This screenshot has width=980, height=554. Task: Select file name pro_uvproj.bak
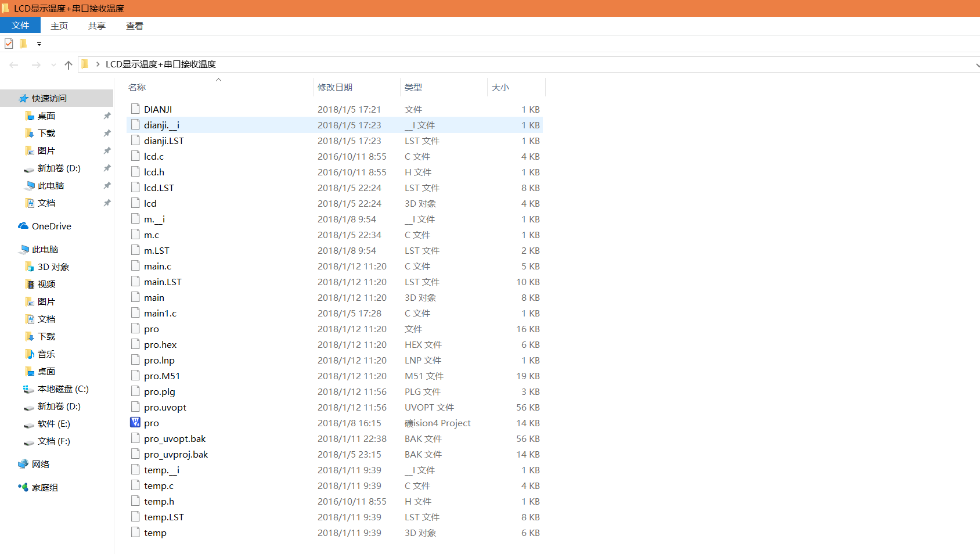pos(176,455)
